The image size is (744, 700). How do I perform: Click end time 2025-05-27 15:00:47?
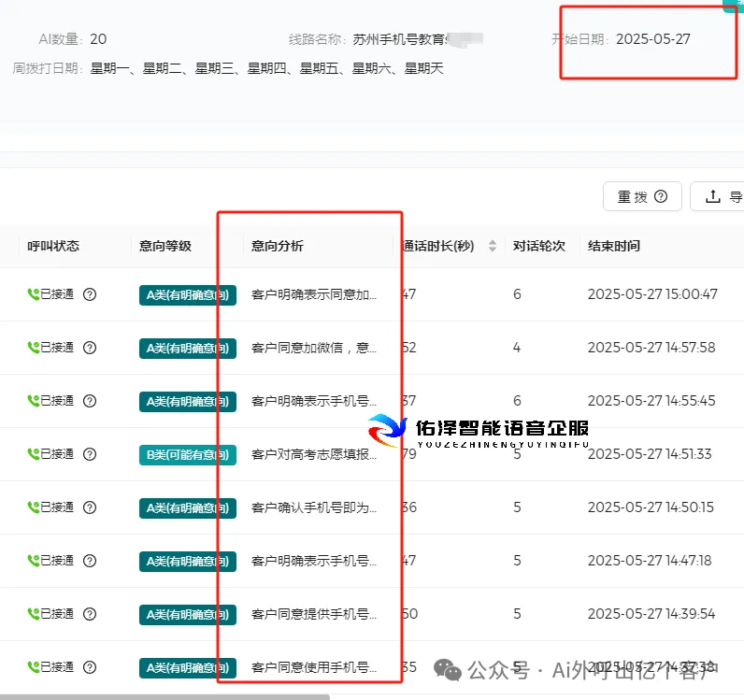(652, 294)
